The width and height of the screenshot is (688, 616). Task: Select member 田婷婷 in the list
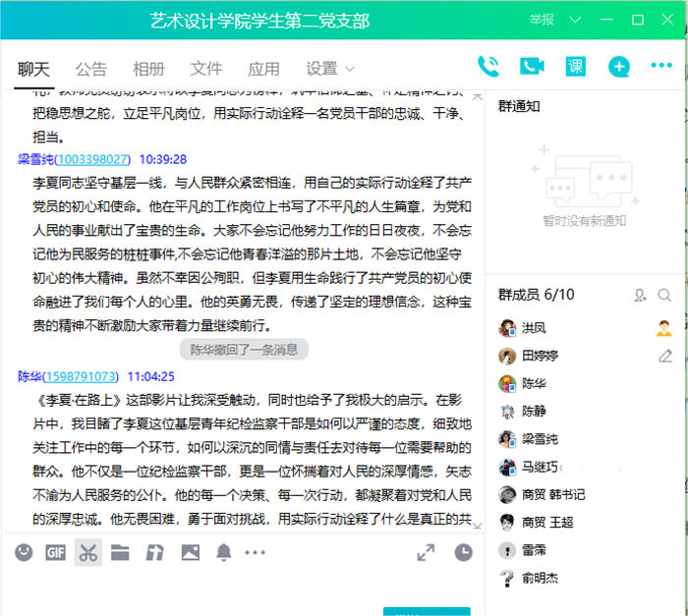coord(586,356)
